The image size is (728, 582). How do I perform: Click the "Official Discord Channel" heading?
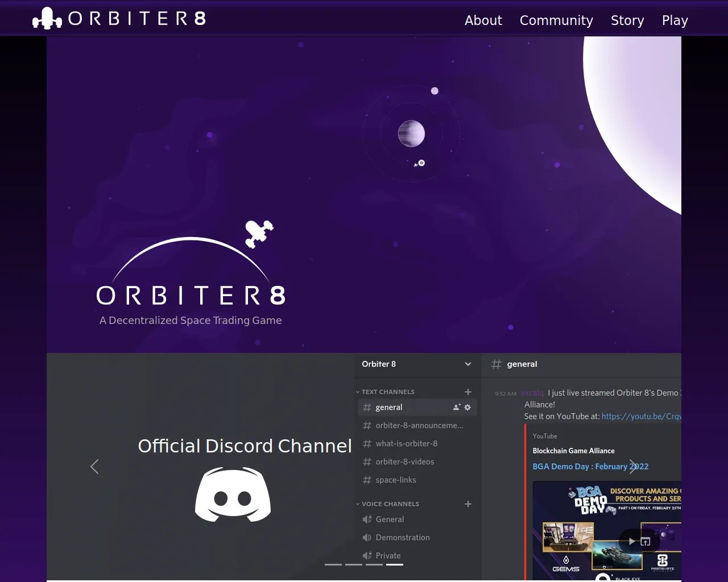pos(245,446)
